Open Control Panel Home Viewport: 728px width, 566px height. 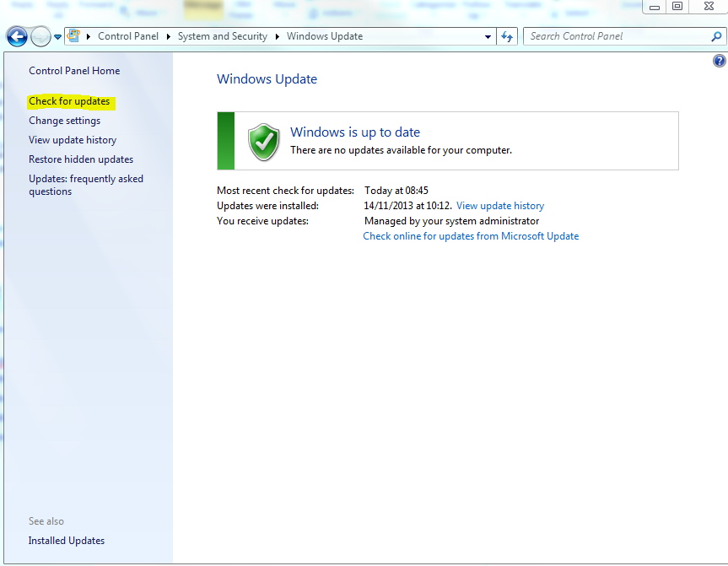74,71
